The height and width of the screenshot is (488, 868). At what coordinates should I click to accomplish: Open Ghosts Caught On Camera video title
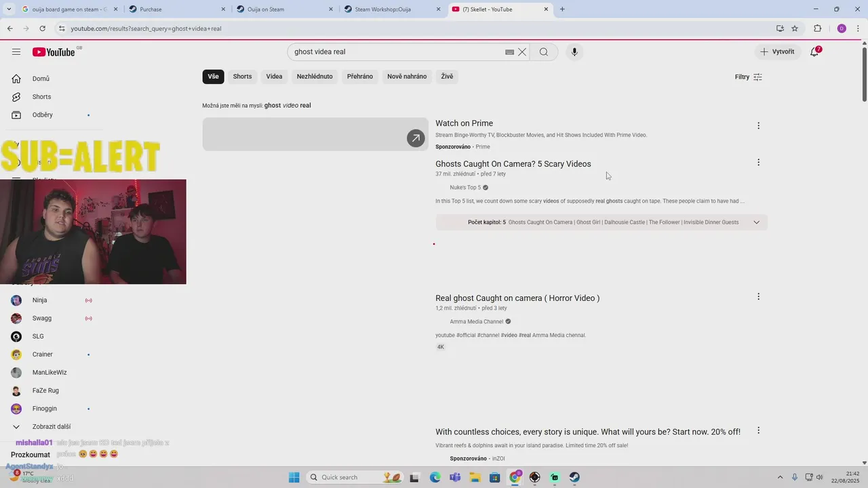tap(513, 164)
